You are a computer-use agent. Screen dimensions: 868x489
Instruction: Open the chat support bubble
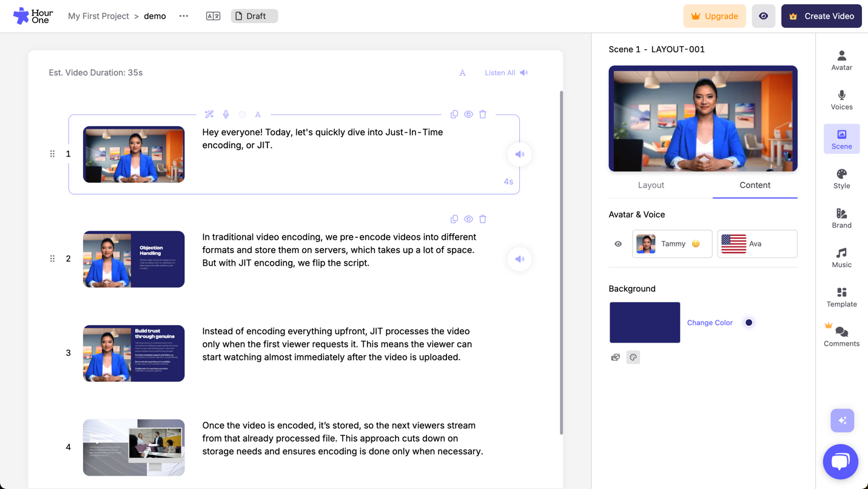coord(841,462)
